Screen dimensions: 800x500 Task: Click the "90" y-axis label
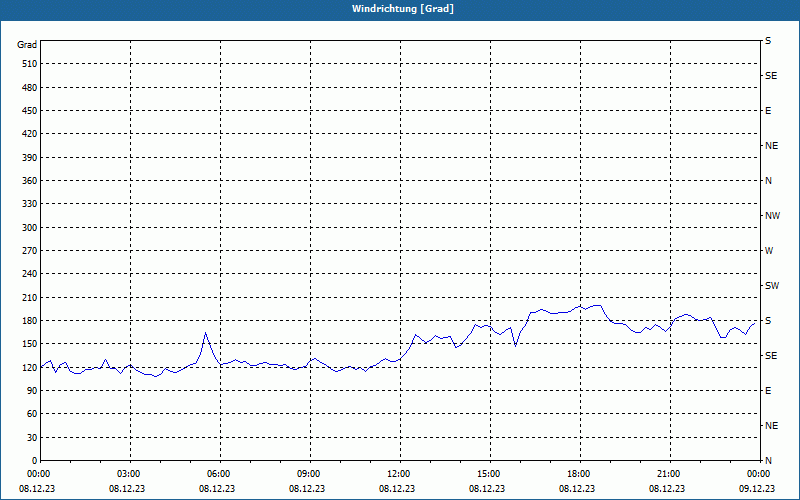(x=32, y=391)
